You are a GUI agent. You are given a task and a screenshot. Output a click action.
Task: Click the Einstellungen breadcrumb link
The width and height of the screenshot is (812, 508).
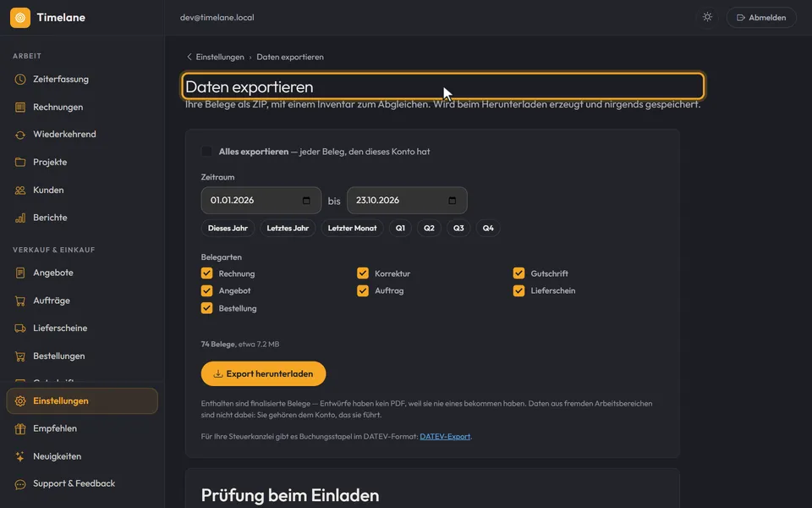pyautogui.click(x=220, y=57)
